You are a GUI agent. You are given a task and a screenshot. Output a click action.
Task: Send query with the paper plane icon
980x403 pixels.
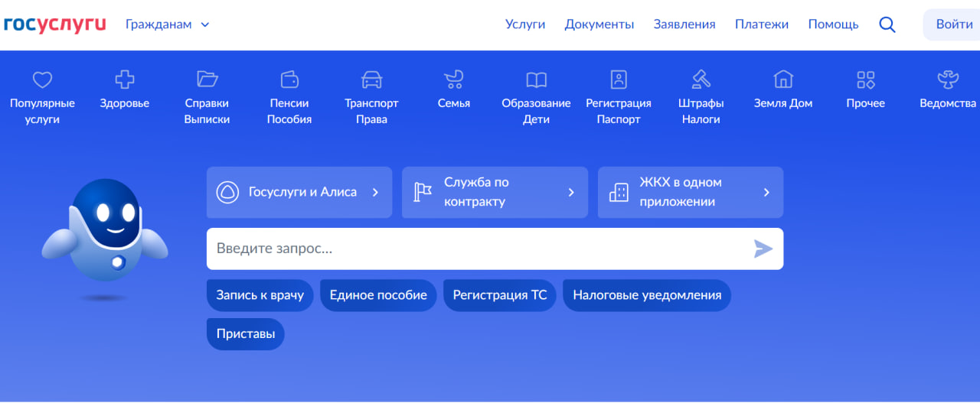763,249
